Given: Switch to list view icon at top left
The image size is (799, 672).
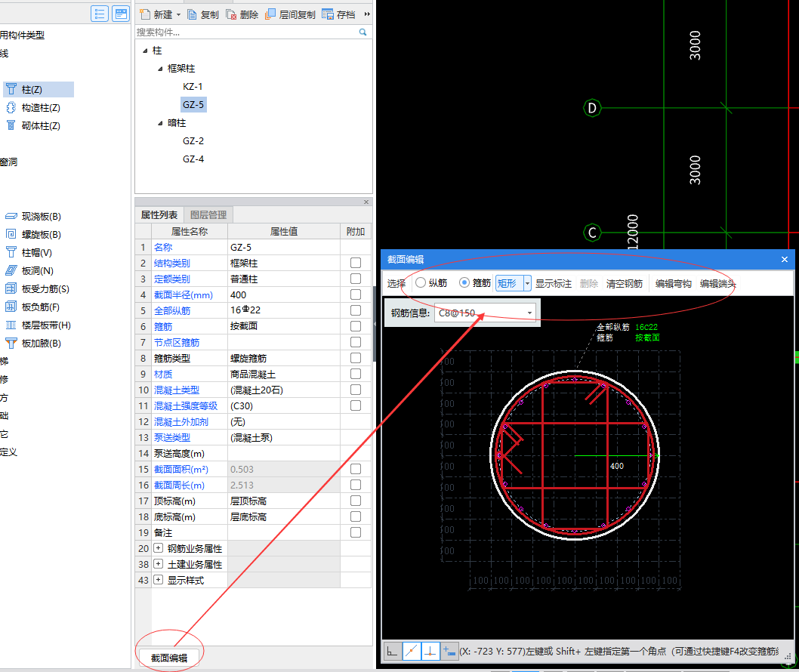Looking at the screenshot, I should pos(100,14).
